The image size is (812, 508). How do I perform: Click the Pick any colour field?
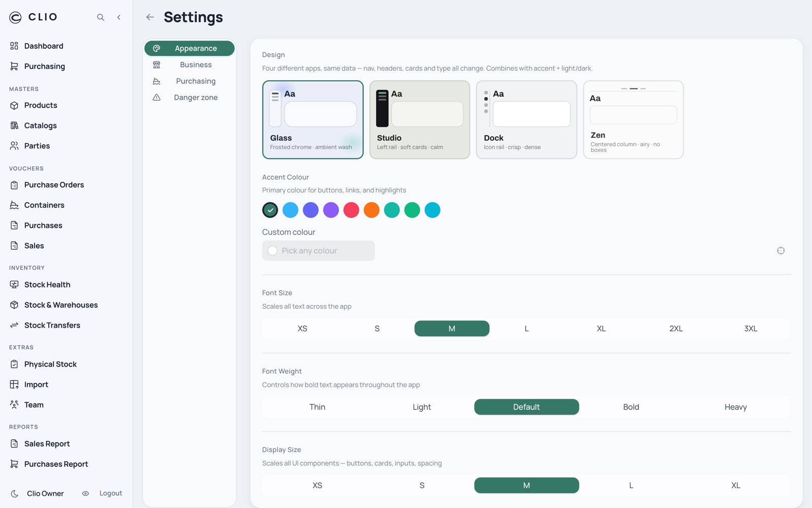(x=318, y=250)
